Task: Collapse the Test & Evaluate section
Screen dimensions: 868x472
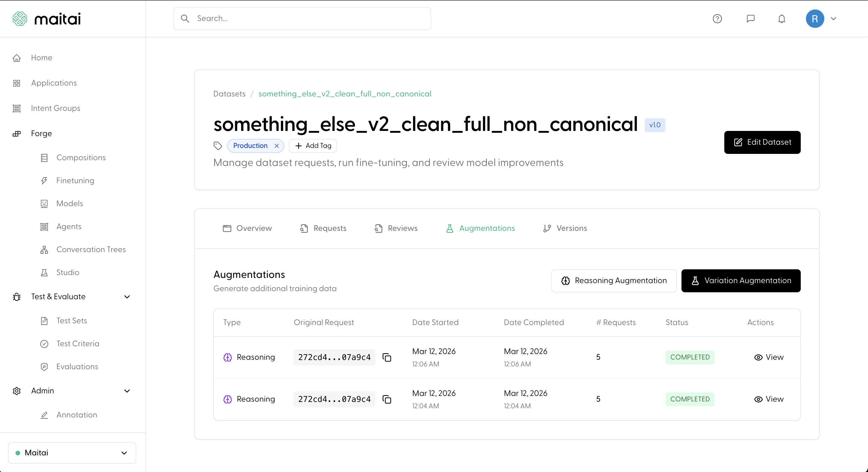Action: tap(127, 297)
